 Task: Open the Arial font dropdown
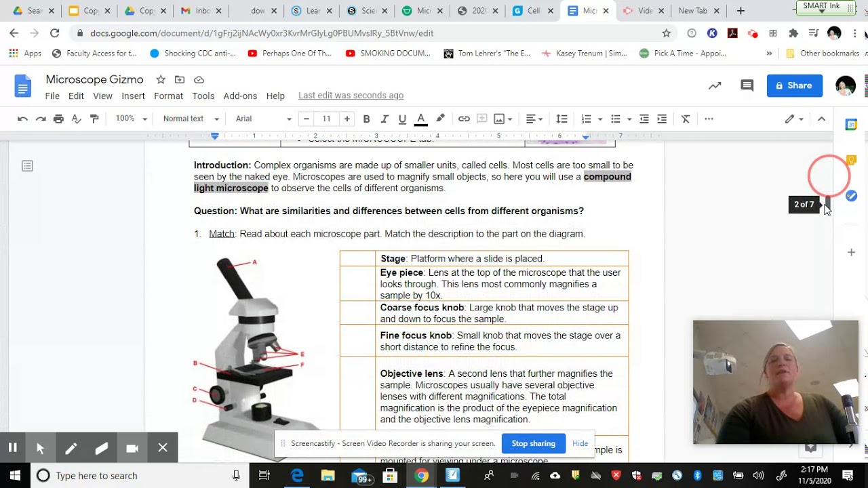point(263,119)
